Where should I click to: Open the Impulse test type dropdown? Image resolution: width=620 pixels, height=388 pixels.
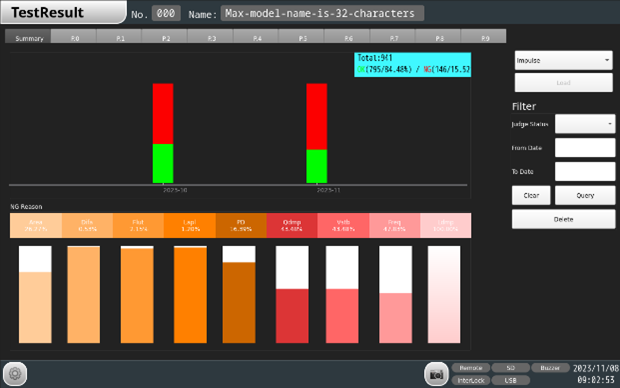coord(563,61)
